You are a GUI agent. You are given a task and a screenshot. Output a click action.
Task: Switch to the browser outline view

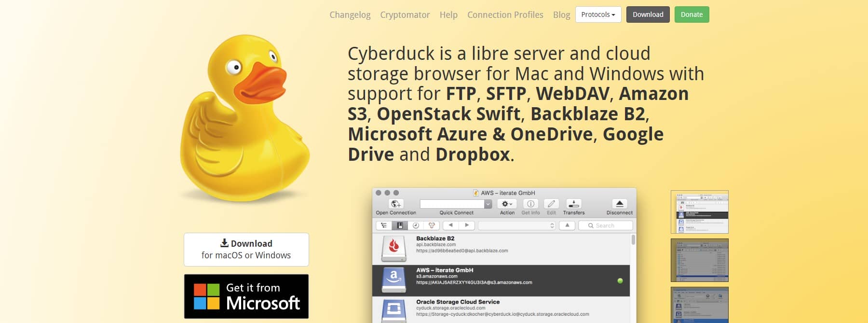click(x=384, y=225)
